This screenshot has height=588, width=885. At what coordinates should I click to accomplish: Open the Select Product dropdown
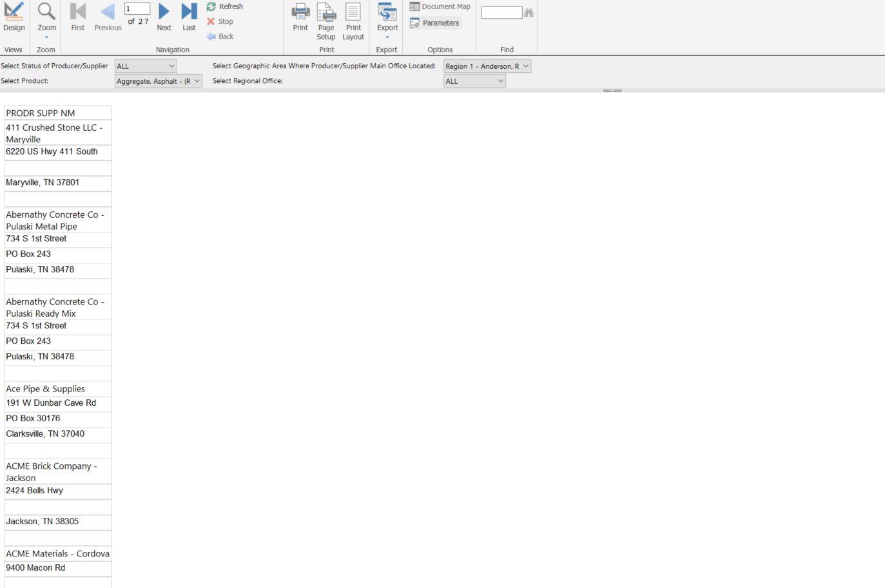coord(159,81)
